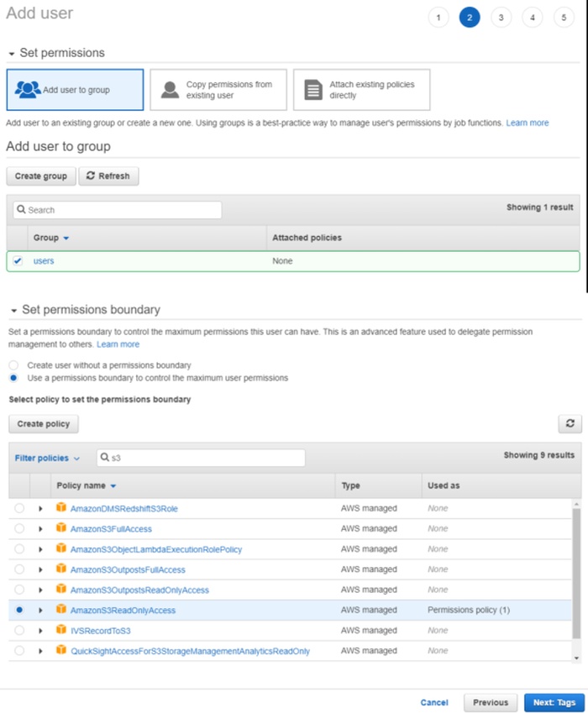Choose Attach existing policies directly
588x713 pixels.
click(361, 90)
